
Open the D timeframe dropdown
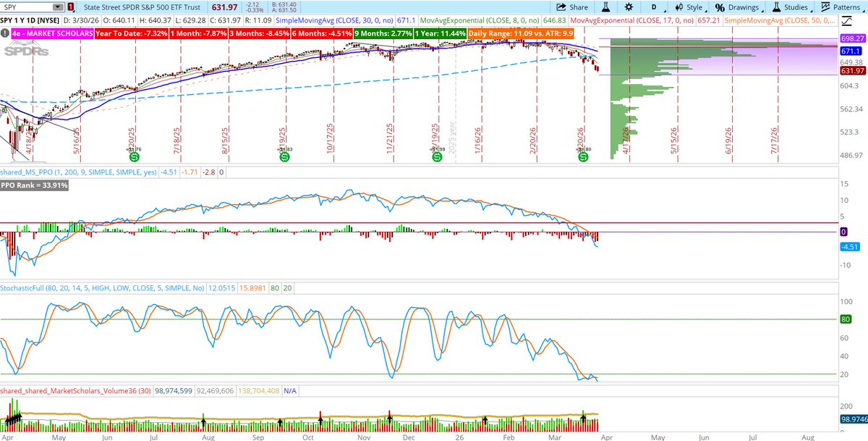(653, 7)
